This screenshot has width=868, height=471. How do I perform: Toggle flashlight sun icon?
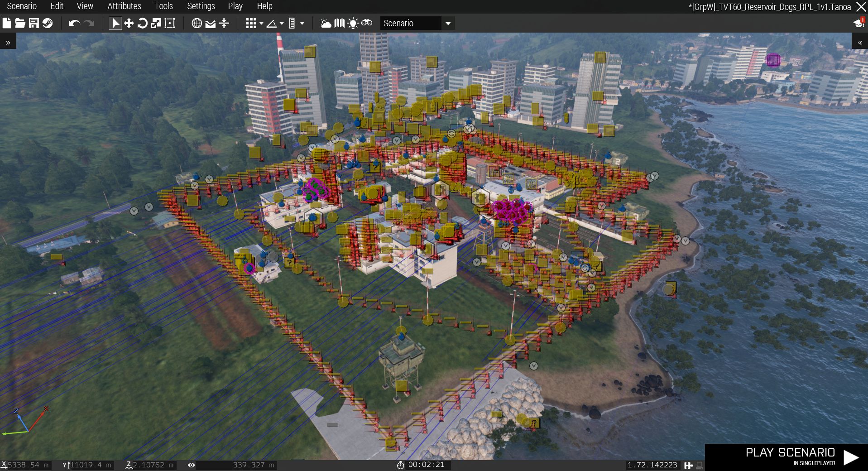pyautogui.click(x=353, y=23)
